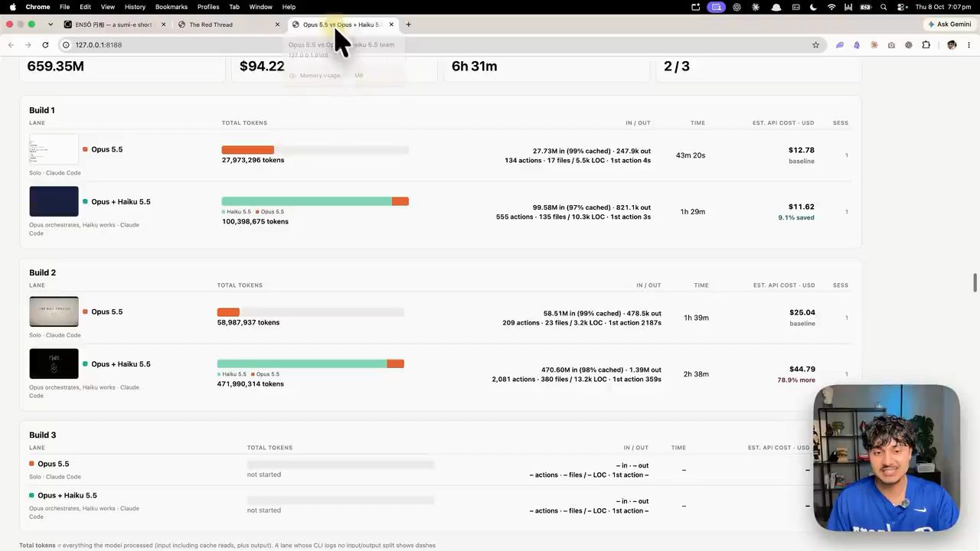Viewport: 980px width, 551px height.
Task: Click the 27,973,296 tokens progress bar
Action: 315,150
